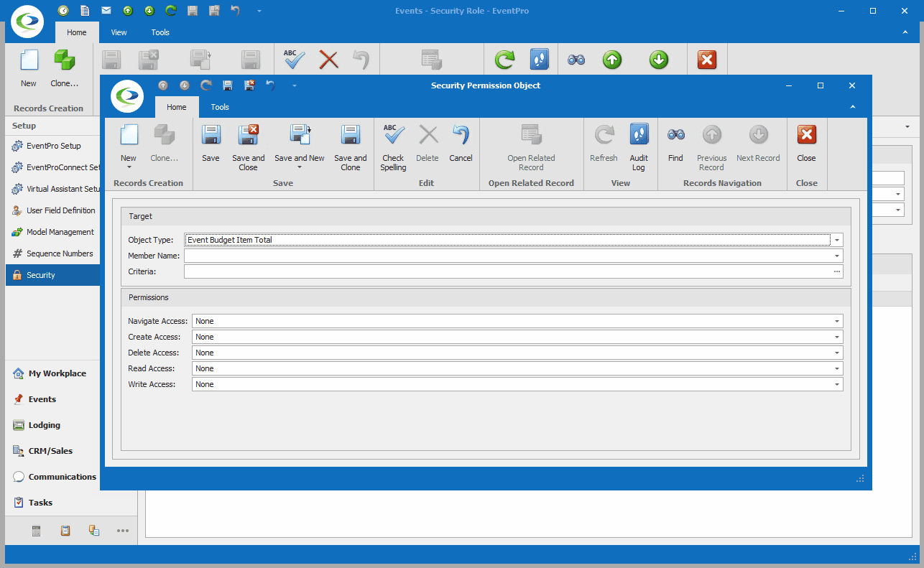
Task: Open the Tools tab in the Events window
Action: [160, 32]
